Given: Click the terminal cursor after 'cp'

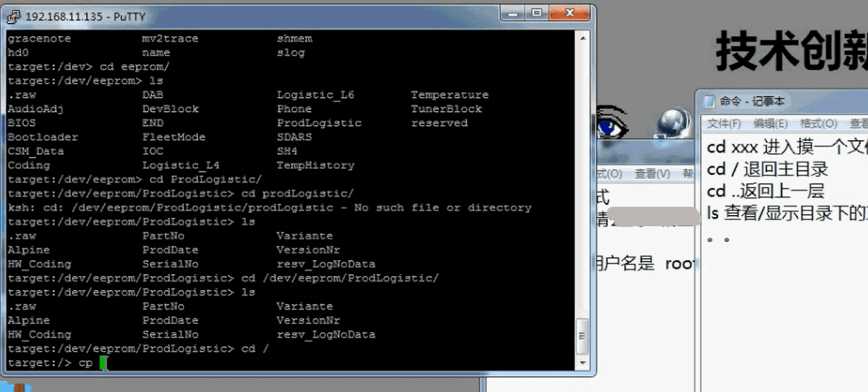Looking at the screenshot, I should (x=103, y=363).
